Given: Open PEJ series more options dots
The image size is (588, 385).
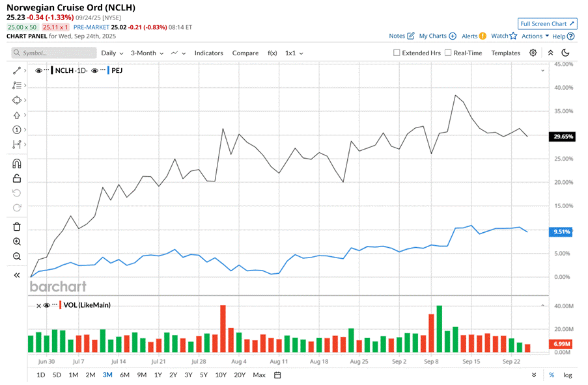Looking at the screenshot, I should (103, 70).
